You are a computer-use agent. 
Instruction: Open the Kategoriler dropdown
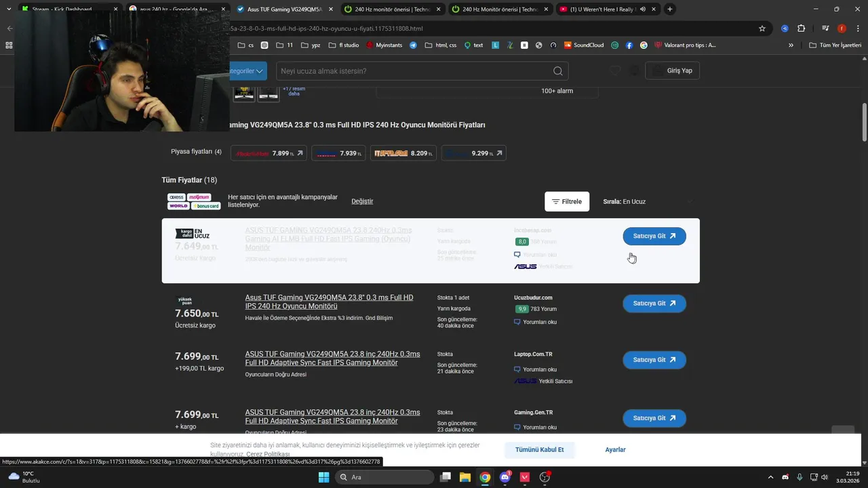coord(248,71)
